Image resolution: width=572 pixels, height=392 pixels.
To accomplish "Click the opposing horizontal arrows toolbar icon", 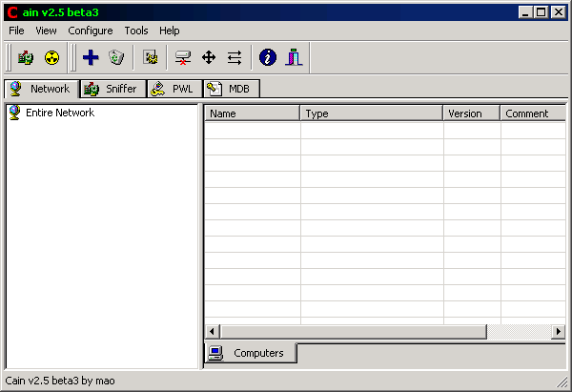I will tap(235, 58).
